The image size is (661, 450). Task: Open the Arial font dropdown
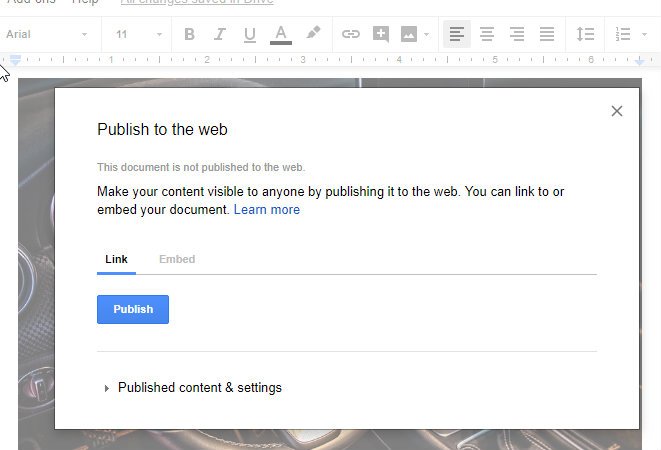[46, 35]
